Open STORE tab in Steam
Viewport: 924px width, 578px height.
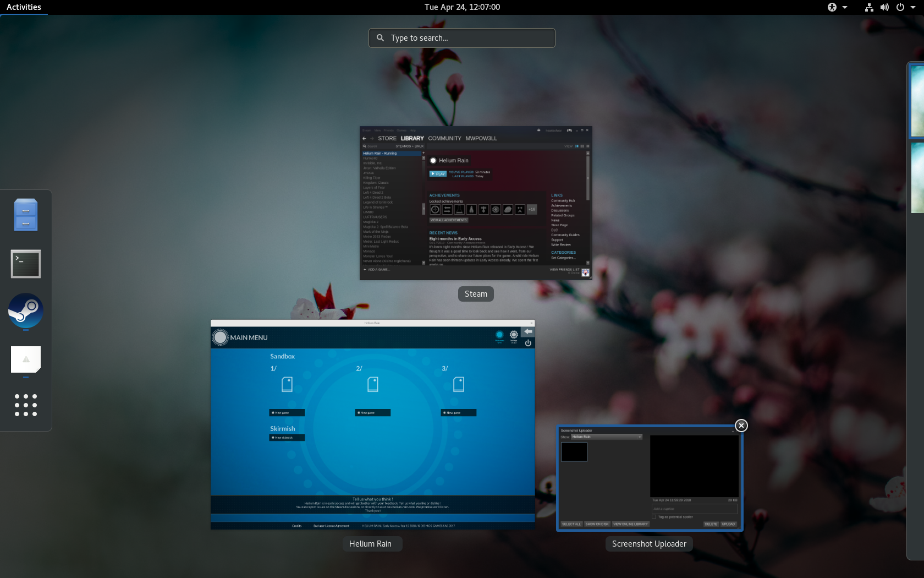click(x=387, y=139)
